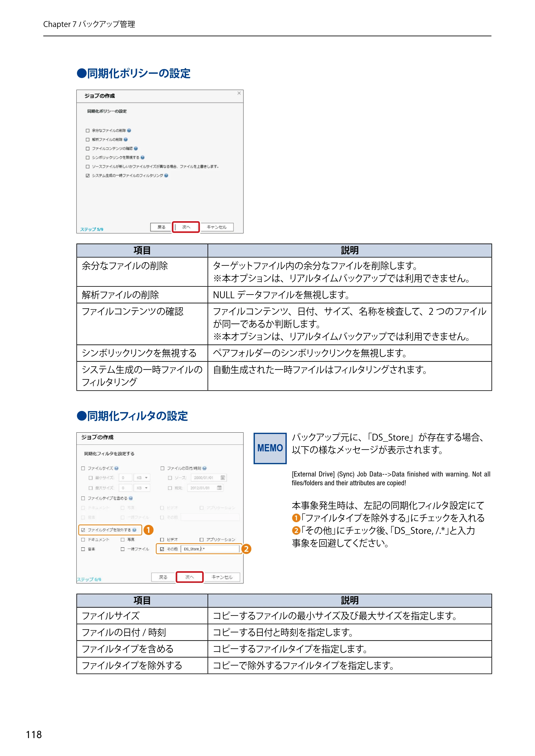This screenshot has width=535, height=756.
Task: Click the MEMO badge
Action: tap(270, 448)
